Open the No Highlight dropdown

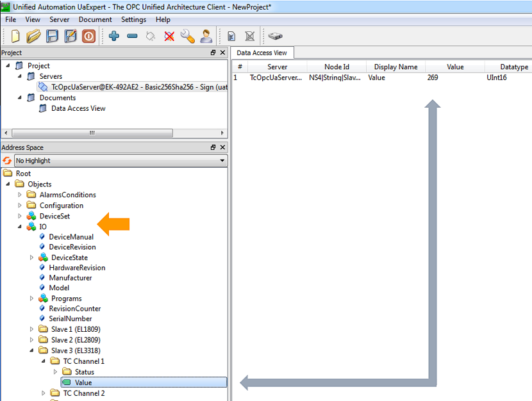coord(121,160)
